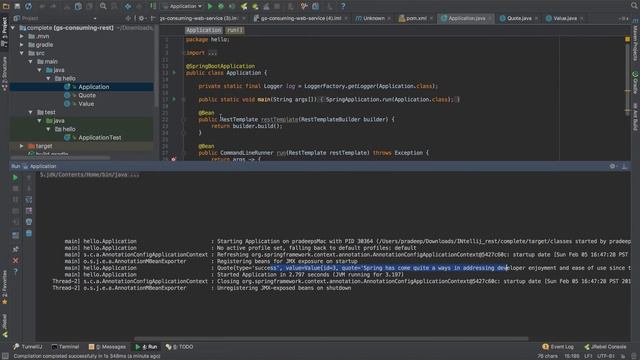Click the green Run button in main toolbar
The image size is (640, 360).
(x=210, y=6)
